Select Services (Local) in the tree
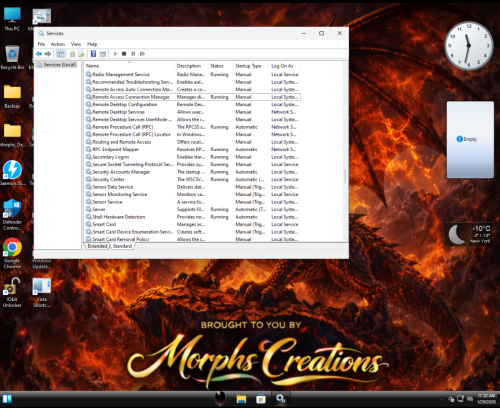500x408 pixels. tap(57, 65)
